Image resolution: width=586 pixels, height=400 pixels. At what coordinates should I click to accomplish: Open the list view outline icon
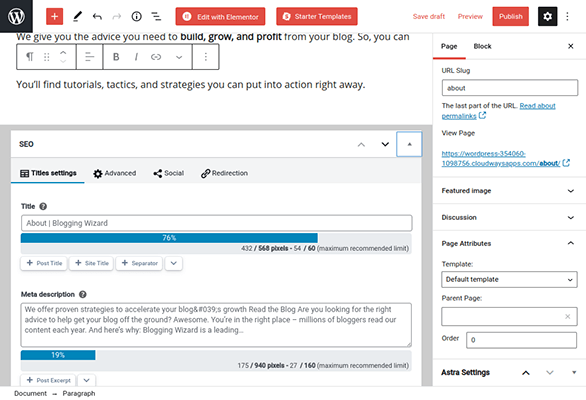click(156, 16)
